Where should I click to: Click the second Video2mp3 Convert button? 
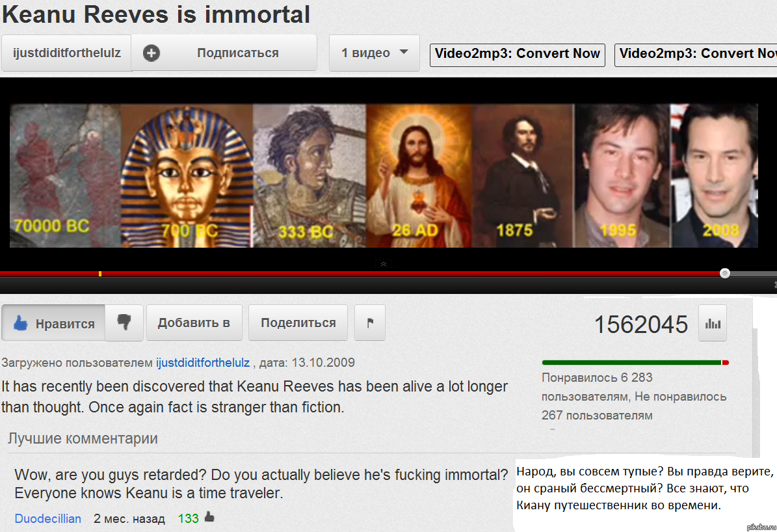point(696,54)
